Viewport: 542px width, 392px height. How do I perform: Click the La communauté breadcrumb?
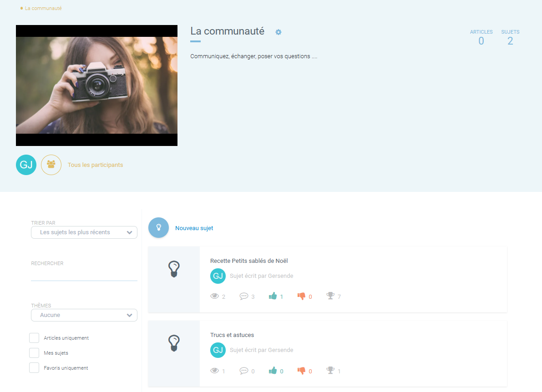(x=43, y=8)
